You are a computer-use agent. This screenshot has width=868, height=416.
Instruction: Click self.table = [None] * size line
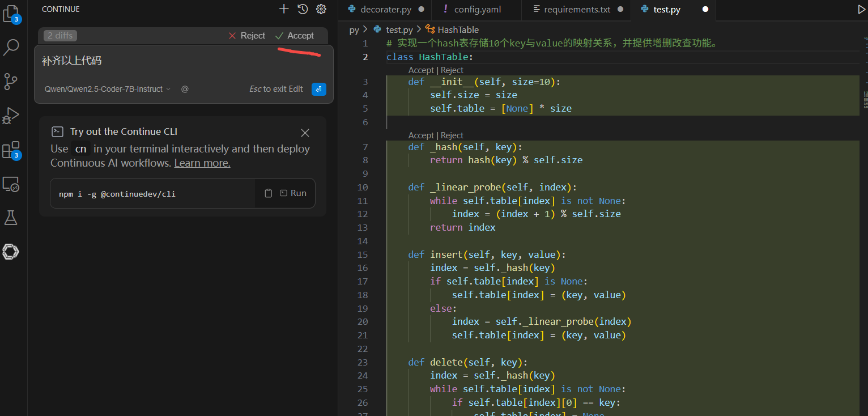point(501,108)
